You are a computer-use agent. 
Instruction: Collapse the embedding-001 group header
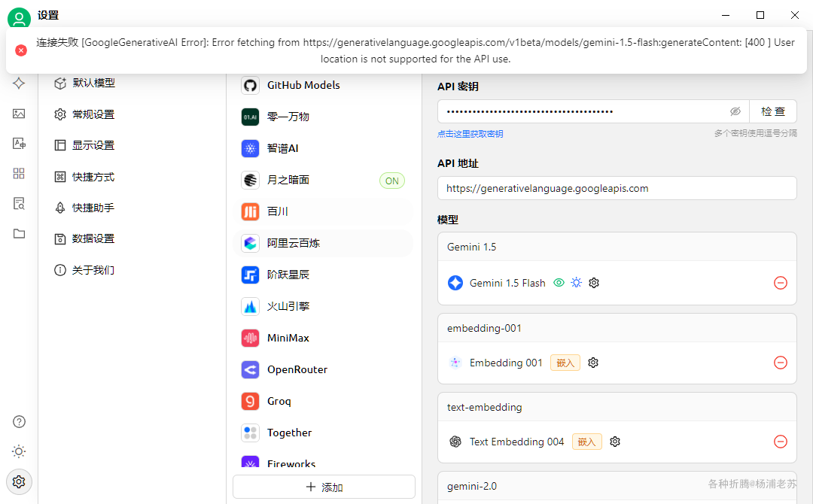pos(617,329)
